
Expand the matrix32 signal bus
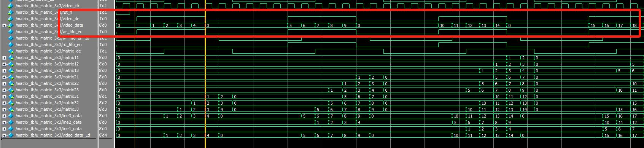coord(4,103)
